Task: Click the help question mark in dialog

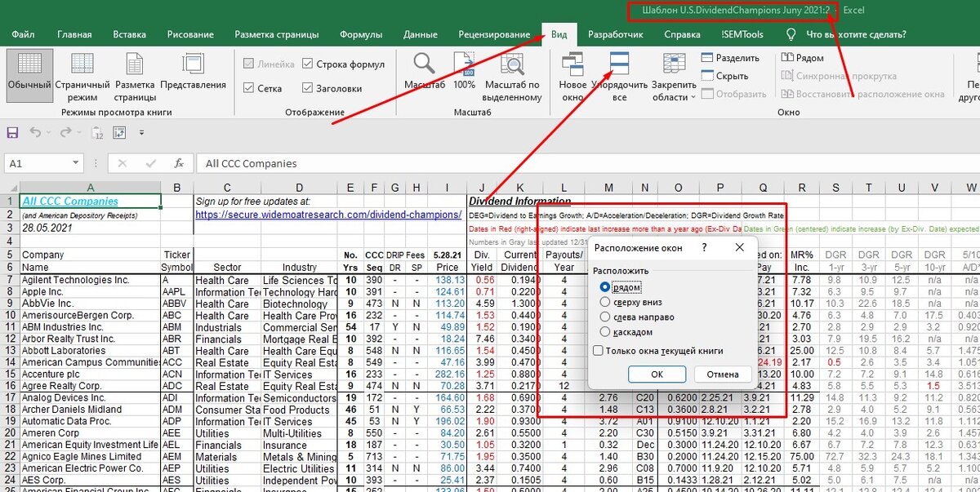Action: point(704,246)
